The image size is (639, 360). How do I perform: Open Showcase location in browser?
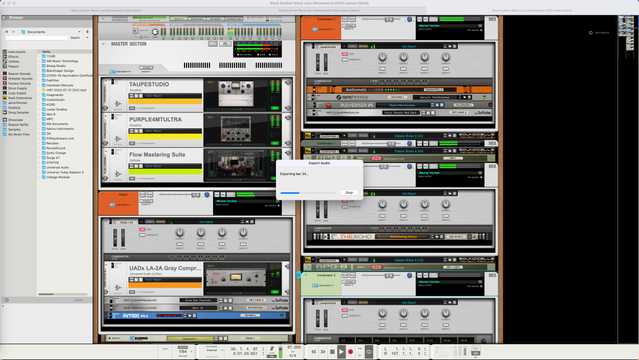pyautogui.click(x=15, y=120)
